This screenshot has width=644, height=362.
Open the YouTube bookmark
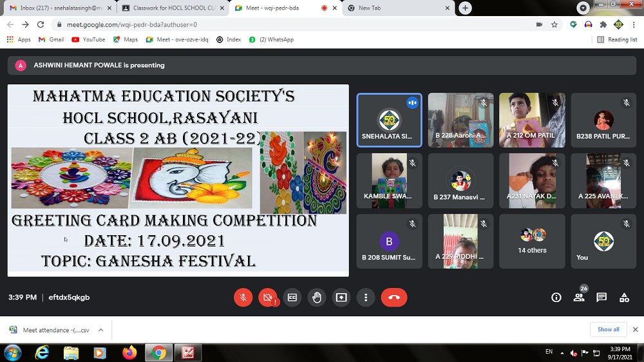point(88,39)
